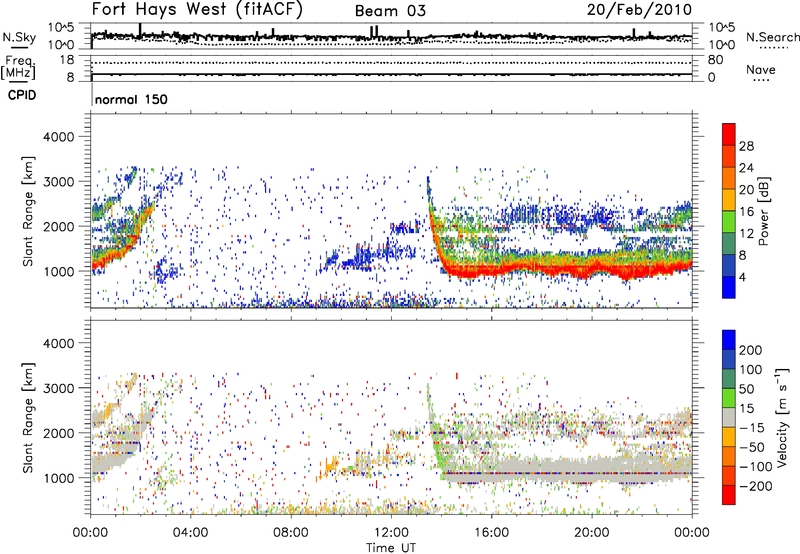
Task: Click the 'CPID' label
Action: [x=22, y=95]
